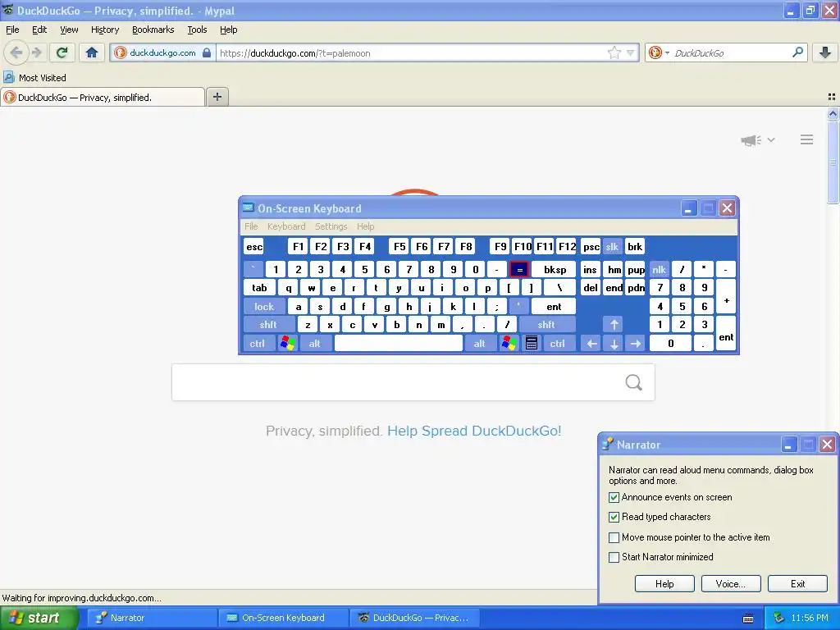Open the Windows start button
The image size is (840, 630).
[39, 619]
